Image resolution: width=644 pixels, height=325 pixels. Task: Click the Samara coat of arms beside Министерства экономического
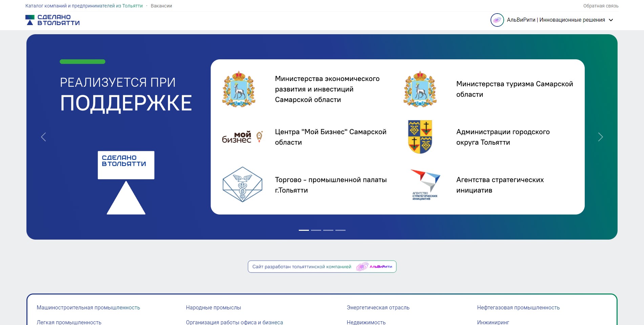[238, 89]
